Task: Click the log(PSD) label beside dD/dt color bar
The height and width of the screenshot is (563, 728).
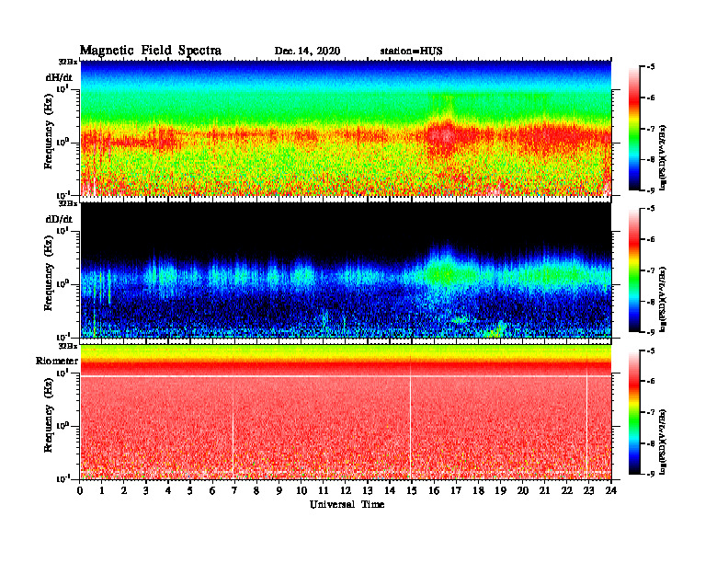Action: click(x=663, y=299)
